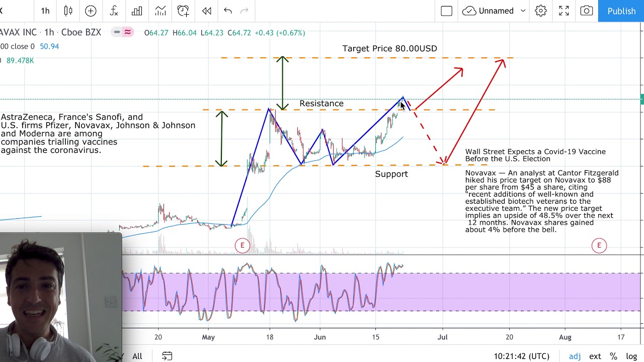Screen dimensions: 644x362
Task: Open chart settings gear icon
Action: click(x=541, y=11)
